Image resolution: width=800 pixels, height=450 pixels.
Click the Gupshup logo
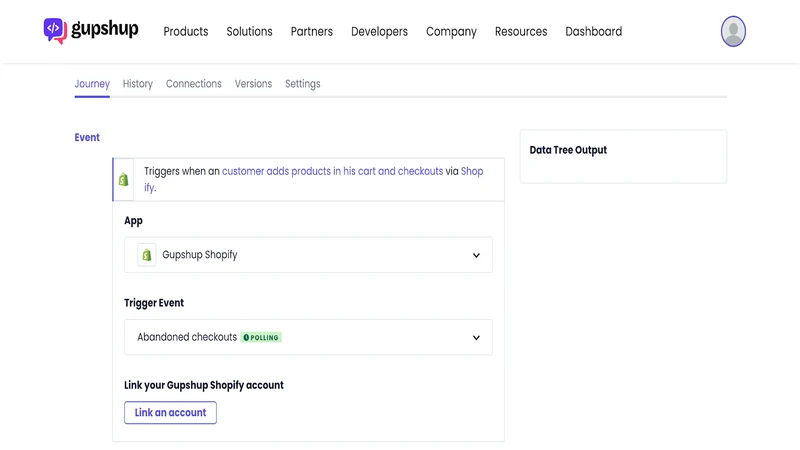(91, 31)
